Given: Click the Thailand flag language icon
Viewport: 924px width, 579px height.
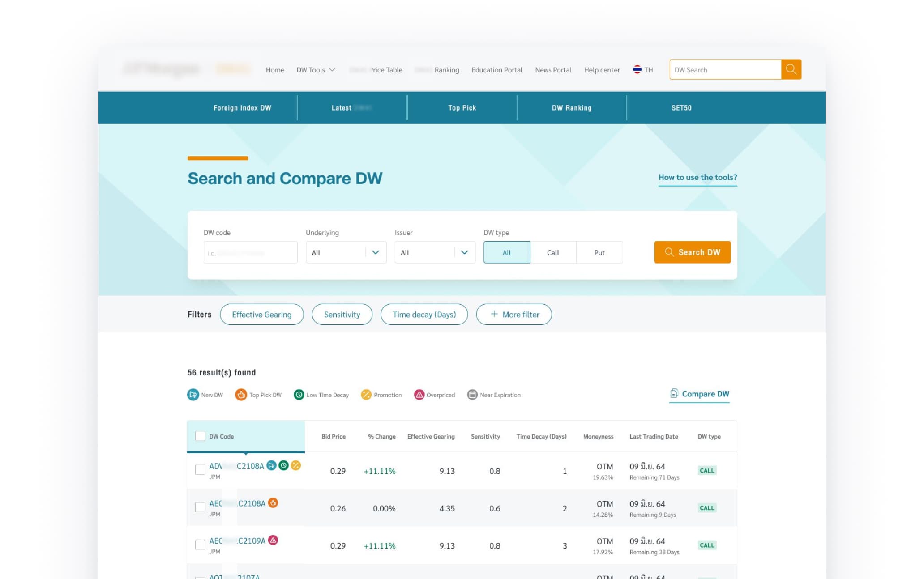Looking at the screenshot, I should 637,70.
